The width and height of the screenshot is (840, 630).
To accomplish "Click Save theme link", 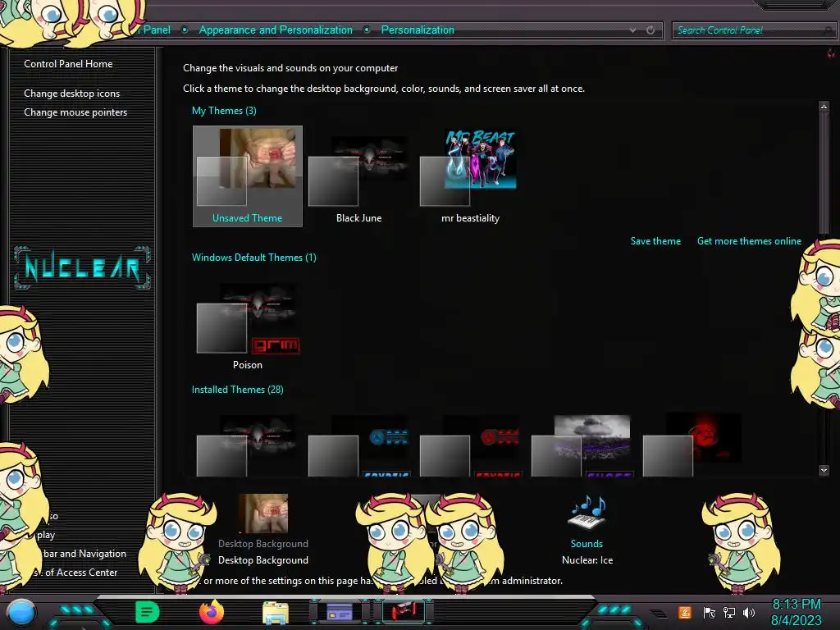I will 655,241.
